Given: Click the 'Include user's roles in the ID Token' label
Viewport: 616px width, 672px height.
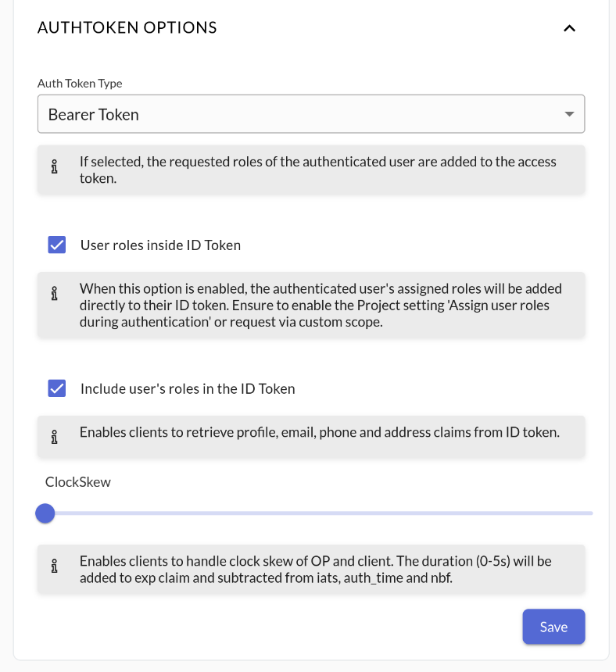Looking at the screenshot, I should tap(188, 388).
